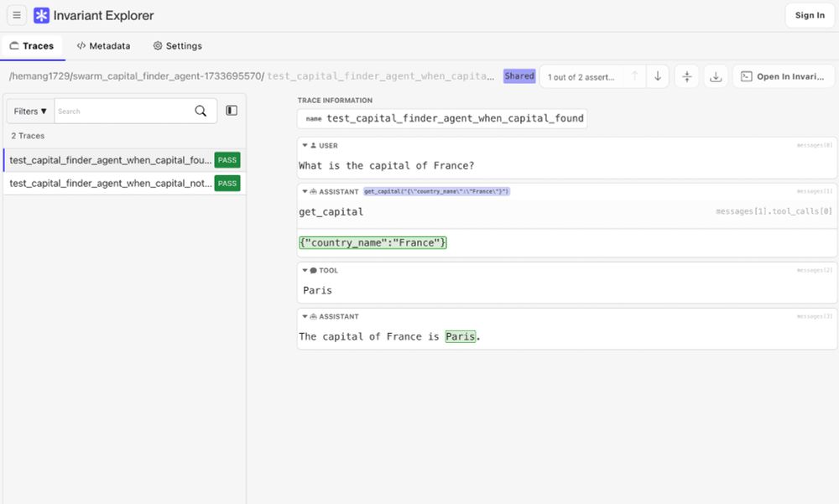The width and height of the screenshot is (839, 504).
Task: Click the Sign In button
Action: coord(810,15)
